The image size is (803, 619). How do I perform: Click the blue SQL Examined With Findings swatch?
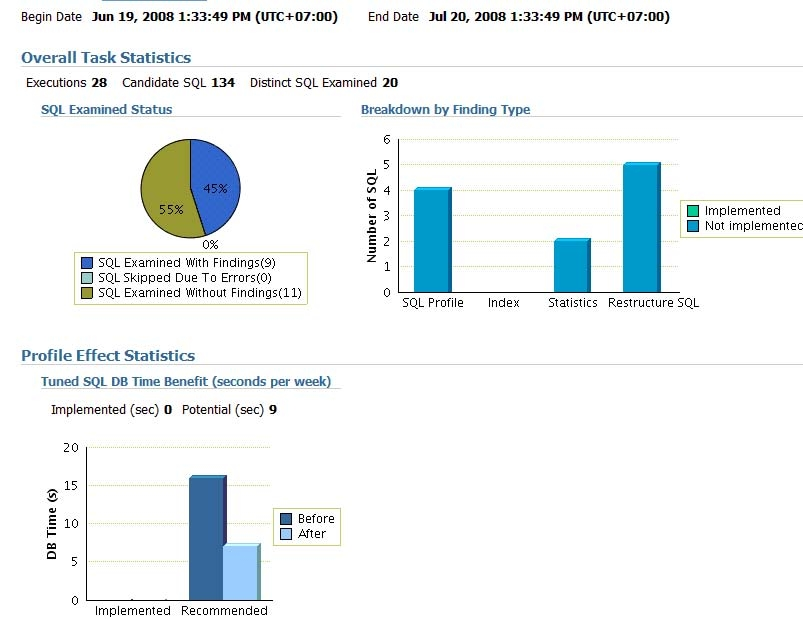pyautogui.click(x=87, y=263)
